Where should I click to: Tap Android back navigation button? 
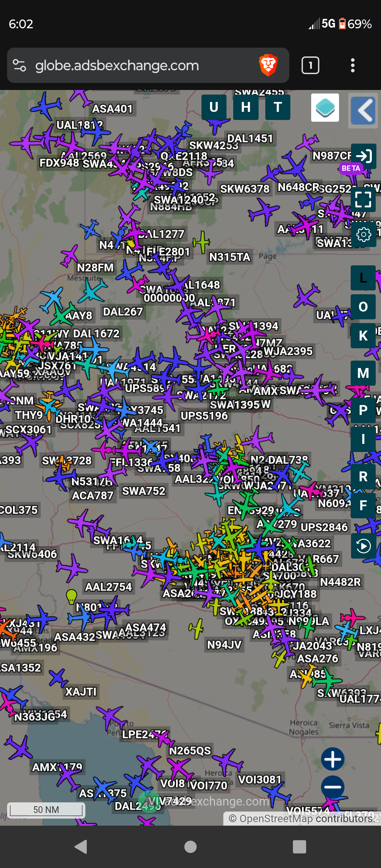81,846
